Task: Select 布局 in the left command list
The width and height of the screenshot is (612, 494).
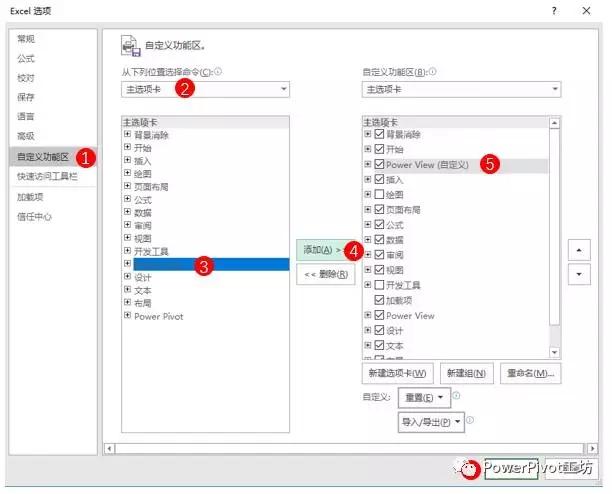Action: (x=143, y=303)
